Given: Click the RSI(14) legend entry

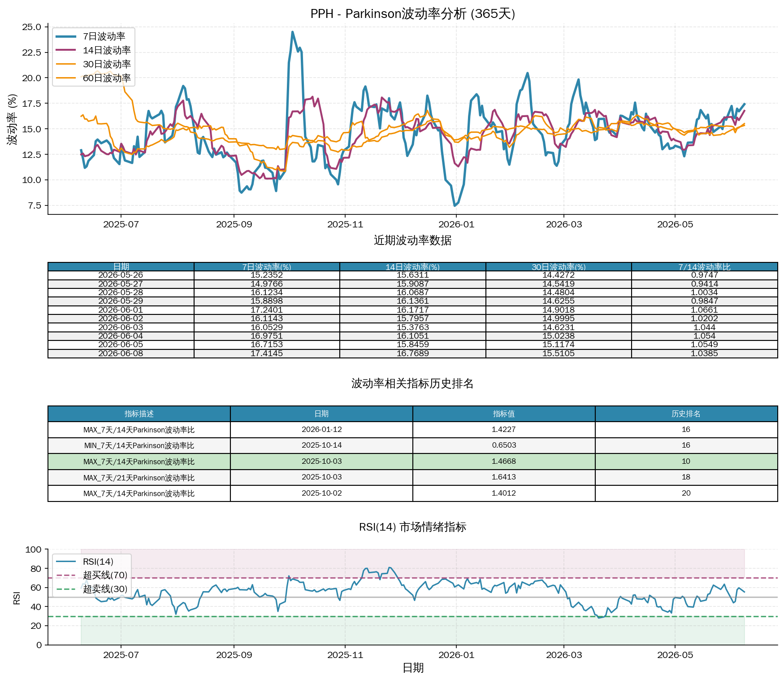Looking at the screenshot, I should 85,562.
